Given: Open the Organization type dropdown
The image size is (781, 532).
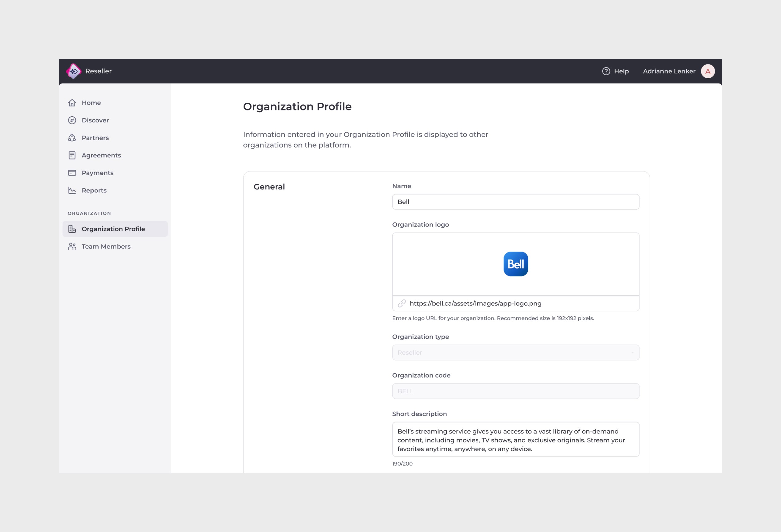Looking at the screenshot, I should click(515, 352).
